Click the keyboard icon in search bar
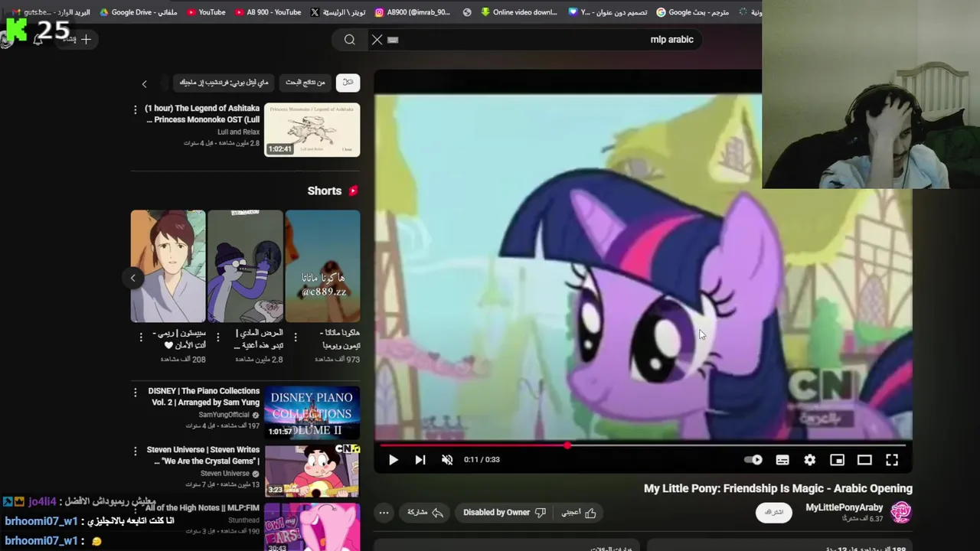The width and height of the screenshot is (980, 551). (393, 40)
